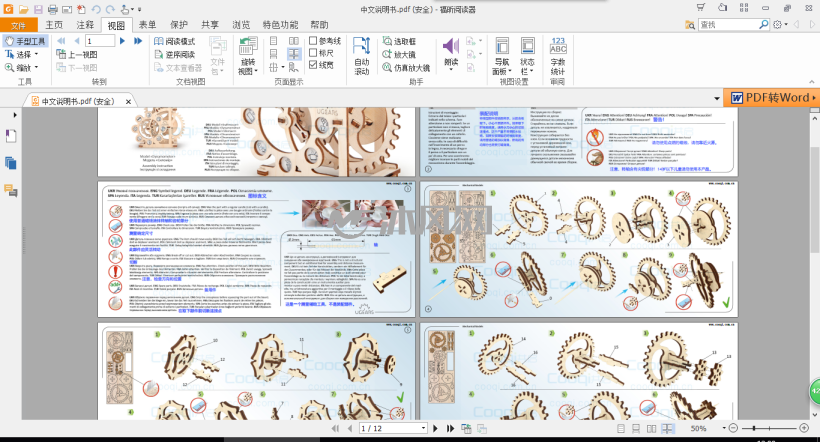This screenshot has width=820, height=442.
Task: Undo the last action with the undo arrow
Action: click(x=96, y=9)
